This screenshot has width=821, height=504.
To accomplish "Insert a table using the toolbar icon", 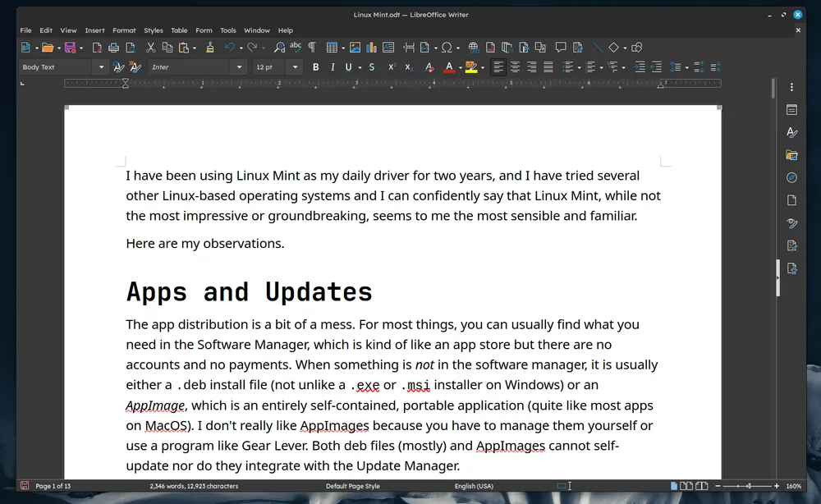I will [x=333, y=47].
